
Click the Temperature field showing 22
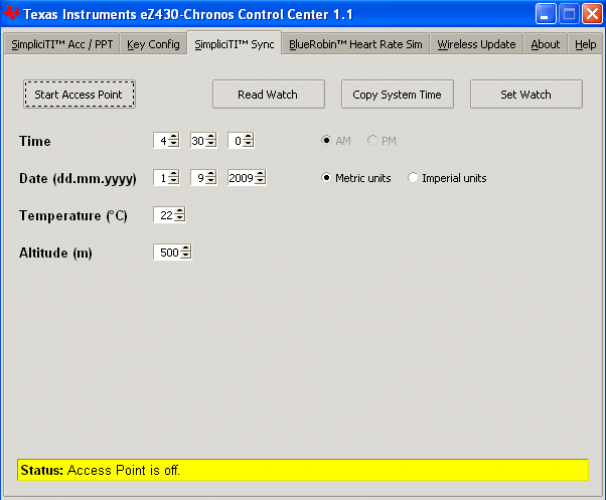164,215
